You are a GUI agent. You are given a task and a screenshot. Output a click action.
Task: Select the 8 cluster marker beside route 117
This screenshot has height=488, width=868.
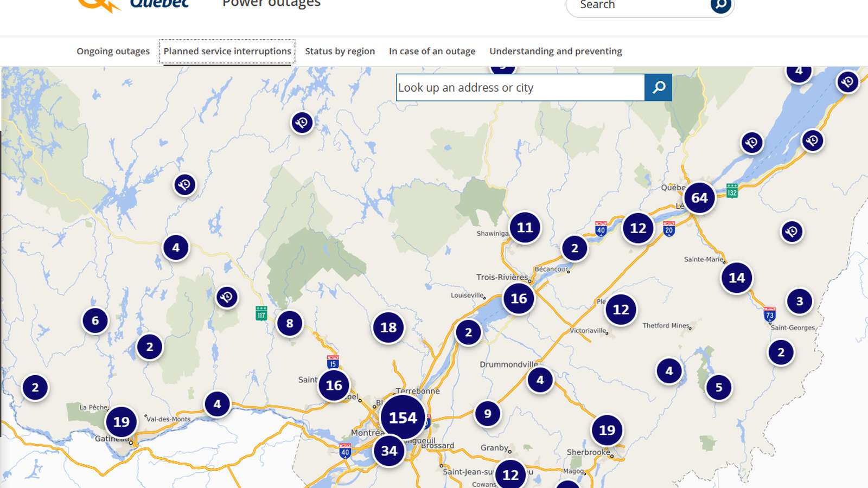coord(290,323)
